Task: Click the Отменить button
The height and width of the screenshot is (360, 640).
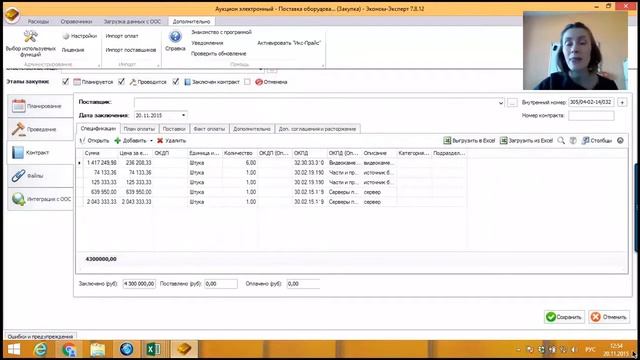Action: (609, 317)
